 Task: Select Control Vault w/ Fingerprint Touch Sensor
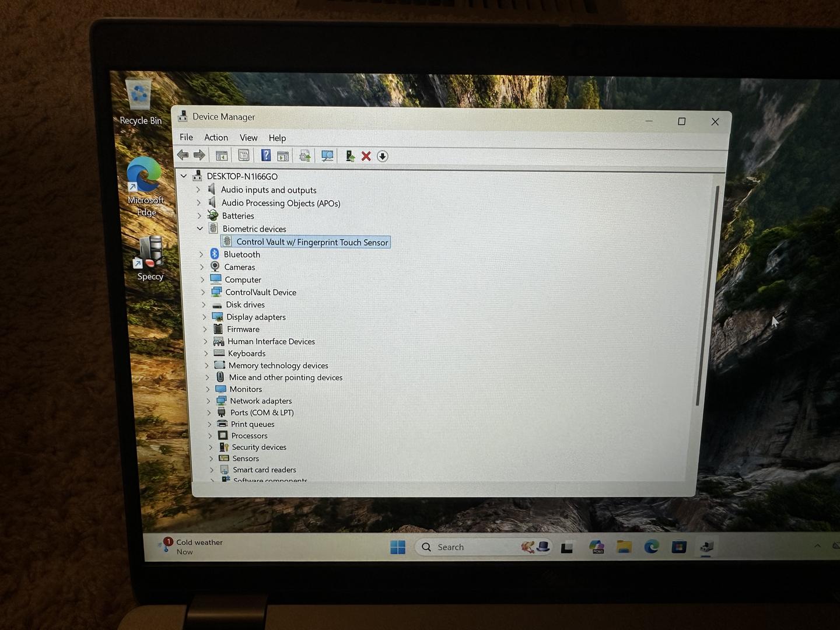[x=311, y=242]
